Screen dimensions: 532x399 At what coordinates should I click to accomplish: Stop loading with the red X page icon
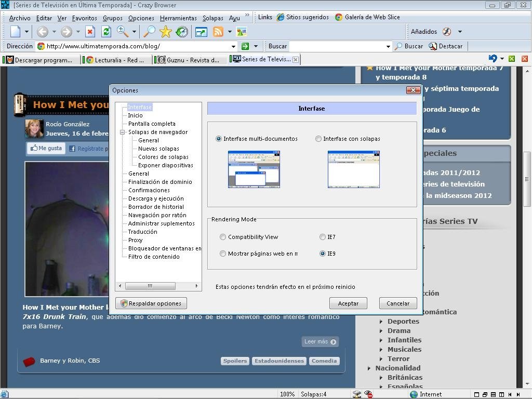[90, 32]
